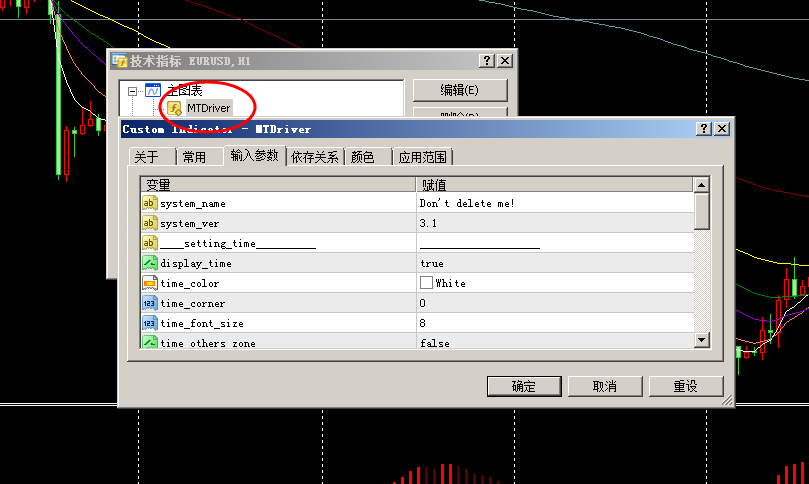The width and height of the screenshot is (809, 484).
Task: Click the main chart icon in indicator tree
Action: [x=153, y=90]
